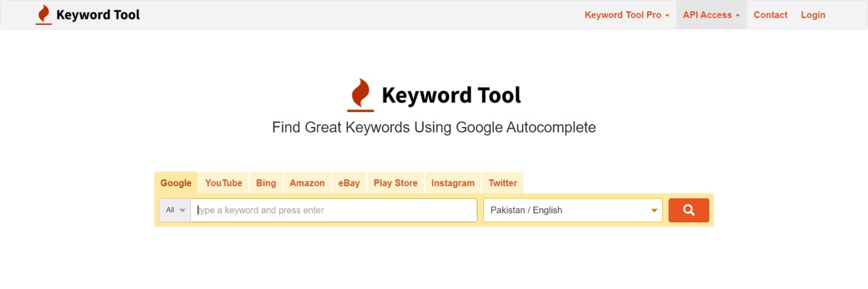Screen dimensions: 868x289
Task: Select the Bing tab
Action: tap(266, 183)
